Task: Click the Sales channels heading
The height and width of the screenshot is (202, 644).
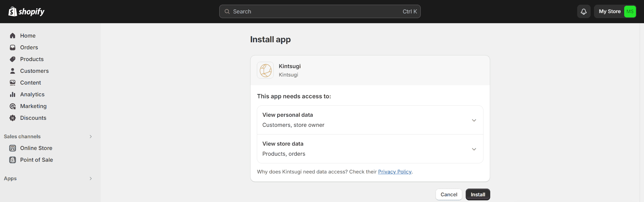Action: 22,137
